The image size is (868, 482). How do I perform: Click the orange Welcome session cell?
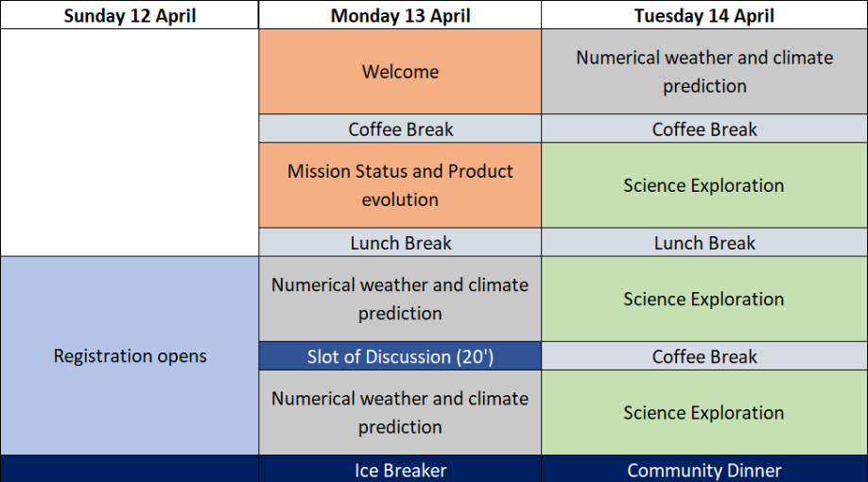click(400, 72)
